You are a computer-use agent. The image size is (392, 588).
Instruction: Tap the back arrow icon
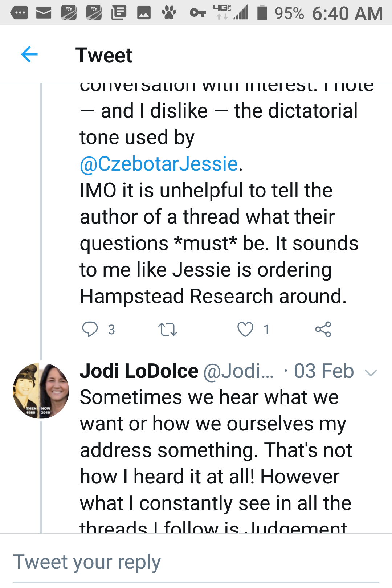coord(29,55)
